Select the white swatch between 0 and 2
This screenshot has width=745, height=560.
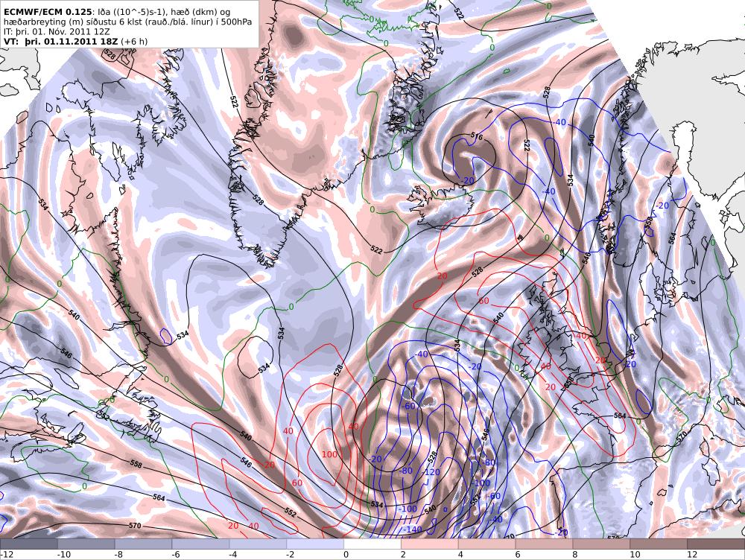click(372, 544)
